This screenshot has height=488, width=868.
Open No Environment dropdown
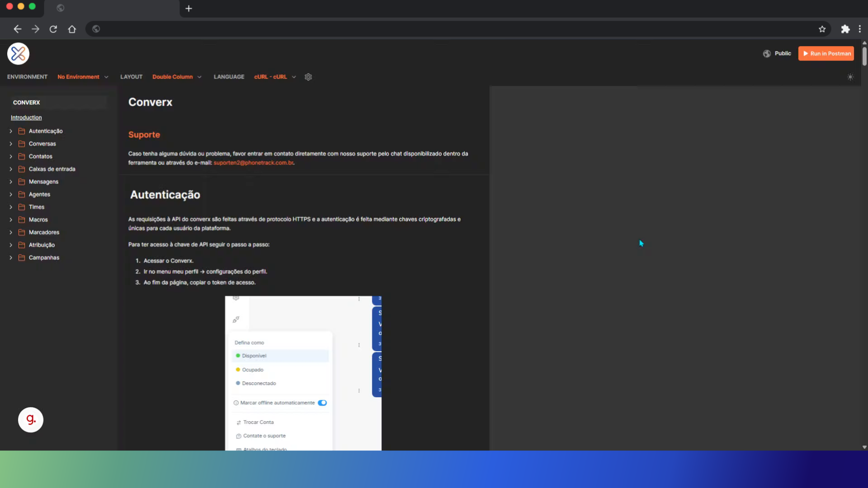pyautogui.click(x=83, y=77)
